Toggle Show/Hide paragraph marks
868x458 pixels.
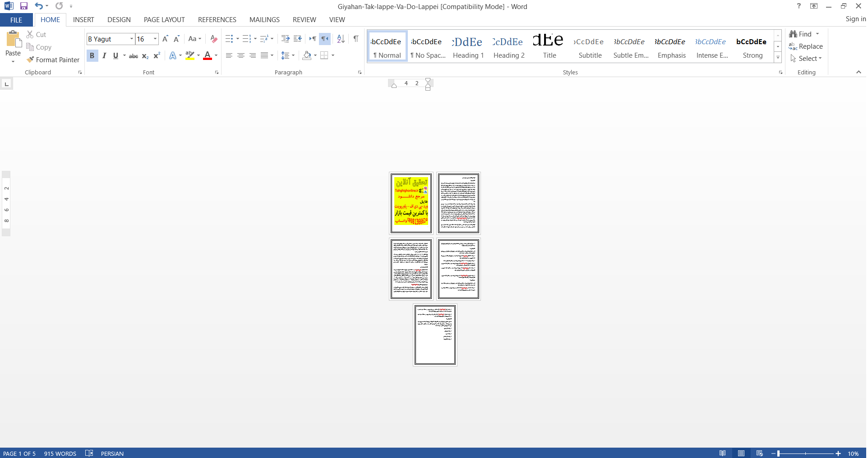(356, 39)
